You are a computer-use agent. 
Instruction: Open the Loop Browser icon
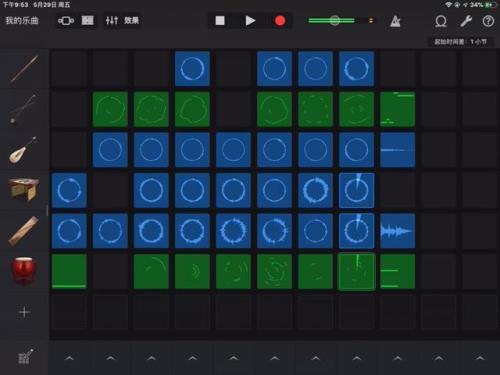point(441,21)
